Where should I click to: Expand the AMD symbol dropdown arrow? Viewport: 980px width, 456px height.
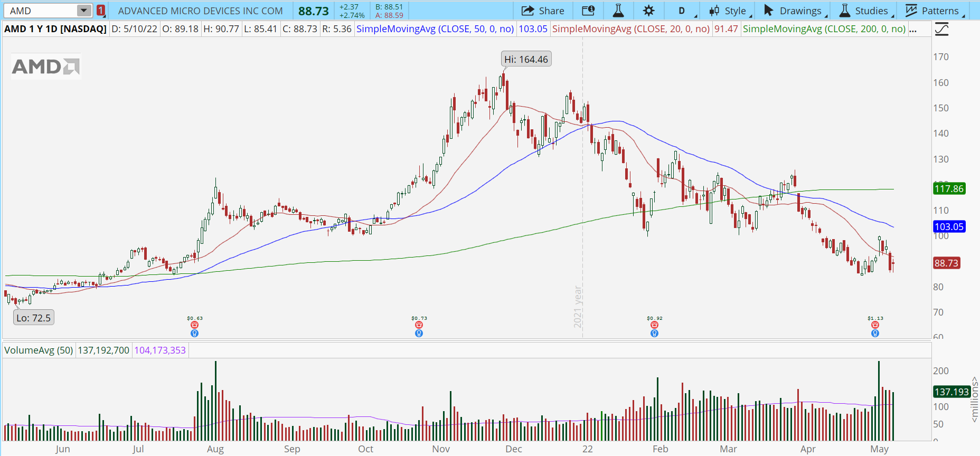point(84,11)
